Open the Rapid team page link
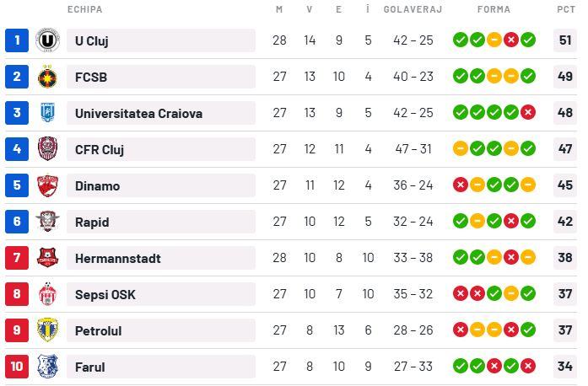The width and height of the screenshot is (588, 386). point(92,222)
